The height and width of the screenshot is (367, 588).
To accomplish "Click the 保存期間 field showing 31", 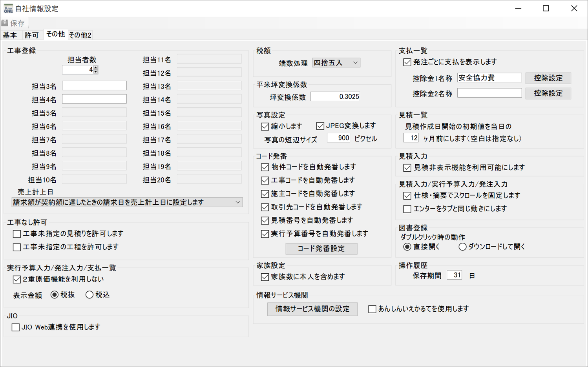I will 455,275.
